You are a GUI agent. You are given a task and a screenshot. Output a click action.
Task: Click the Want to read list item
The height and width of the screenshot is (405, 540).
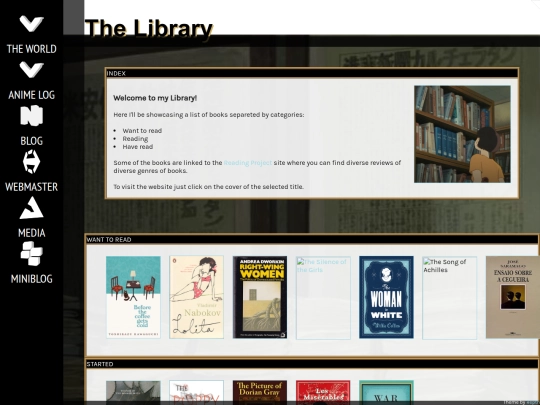click(x=142, y=131)
